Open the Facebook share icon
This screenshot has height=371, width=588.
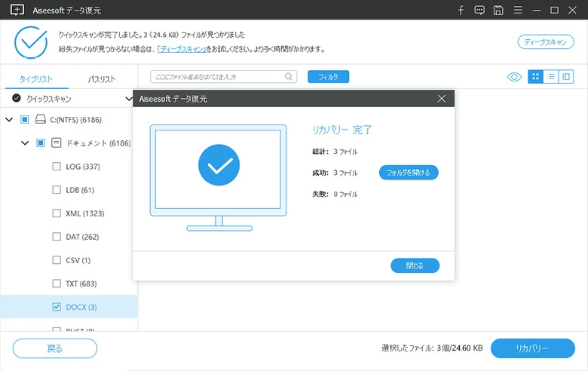pos(461,10)
